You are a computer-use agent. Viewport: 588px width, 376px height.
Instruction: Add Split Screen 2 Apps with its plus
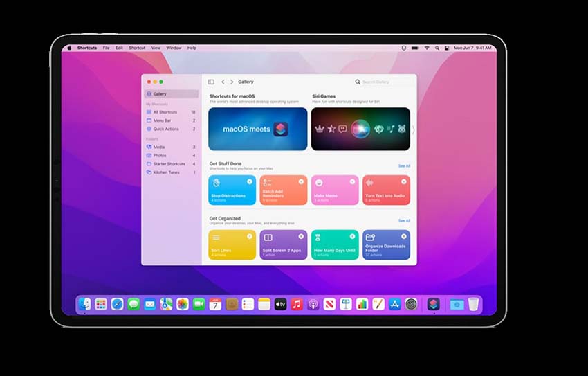[301, 236]
